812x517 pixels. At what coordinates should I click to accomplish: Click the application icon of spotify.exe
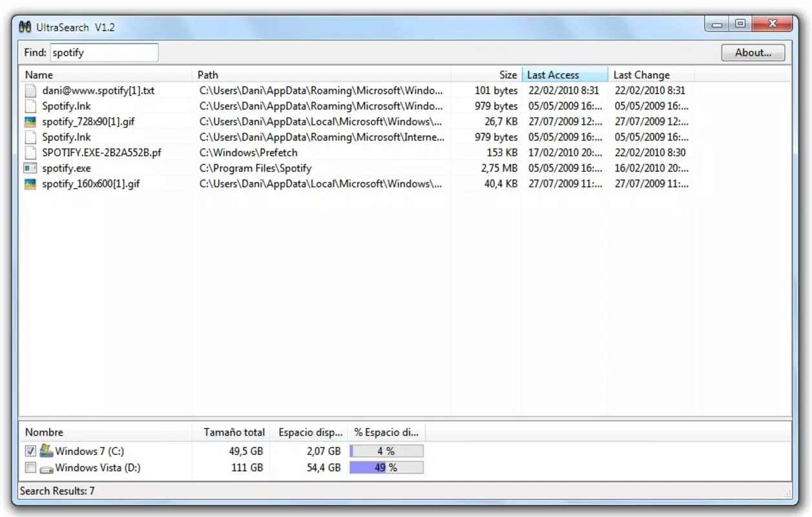[30, 168]
